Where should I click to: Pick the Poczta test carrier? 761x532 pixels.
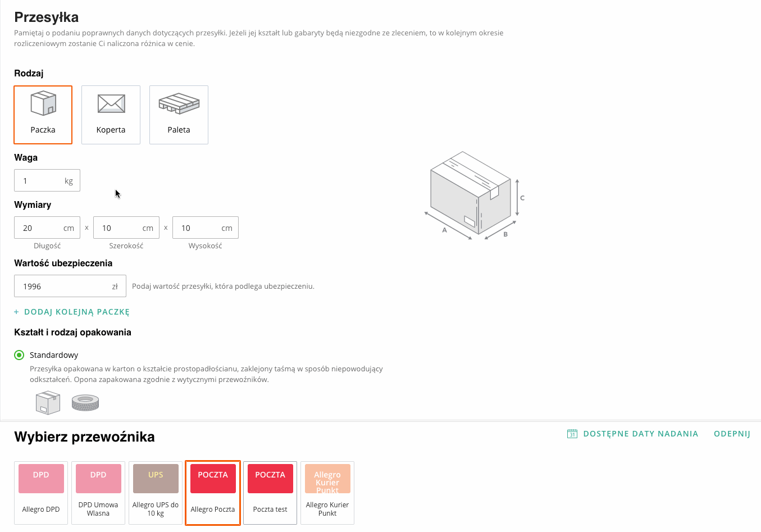tap(270, 492)
